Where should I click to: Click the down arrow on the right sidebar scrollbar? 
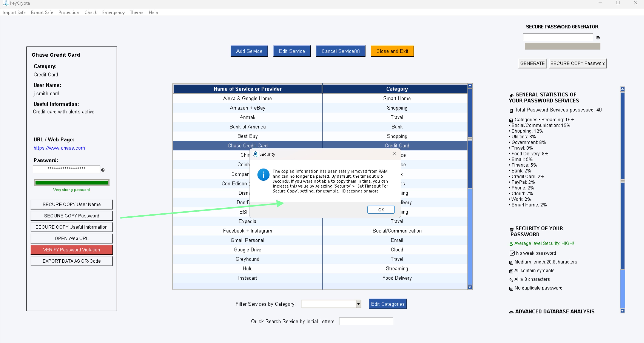(622, 310)
